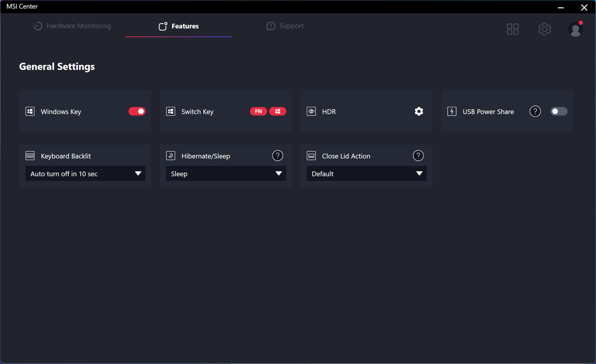This screenshot has width=596, height=364.
Task: Switch to the Support tab
Action: coord(285,26)
